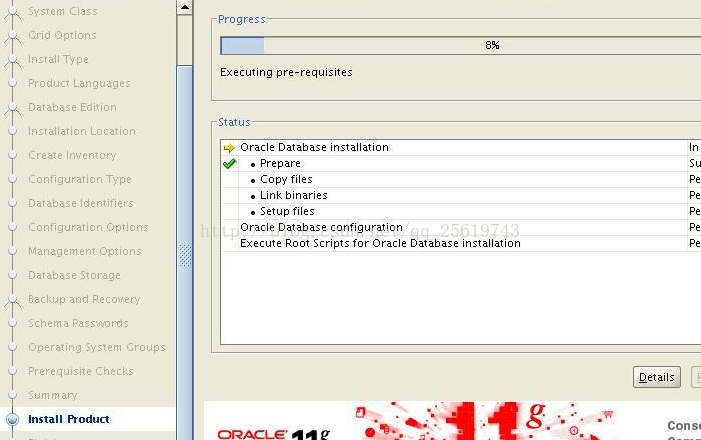Select Operating System Groups step
The height and width of the screenshot is (440, 701).
point(97,347)
